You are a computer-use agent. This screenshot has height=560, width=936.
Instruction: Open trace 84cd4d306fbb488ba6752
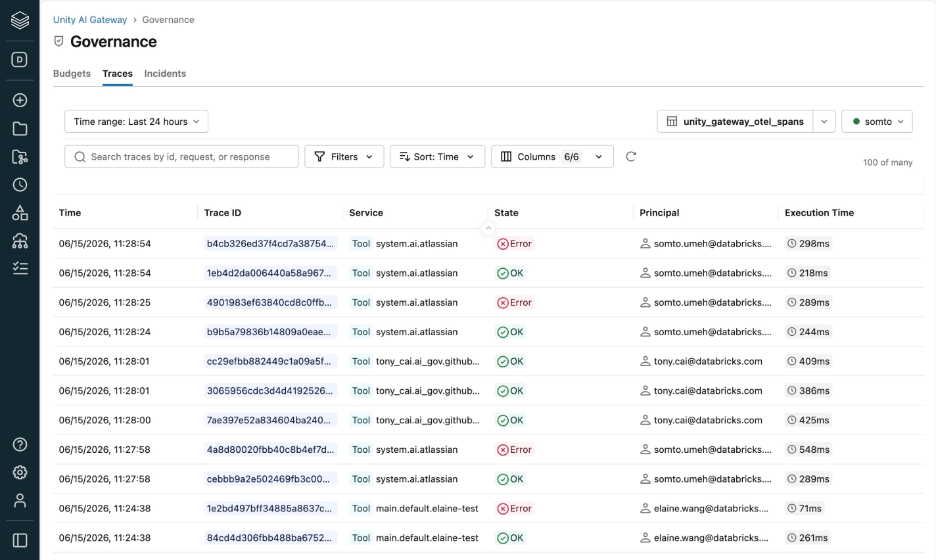(x=269, y=538)
